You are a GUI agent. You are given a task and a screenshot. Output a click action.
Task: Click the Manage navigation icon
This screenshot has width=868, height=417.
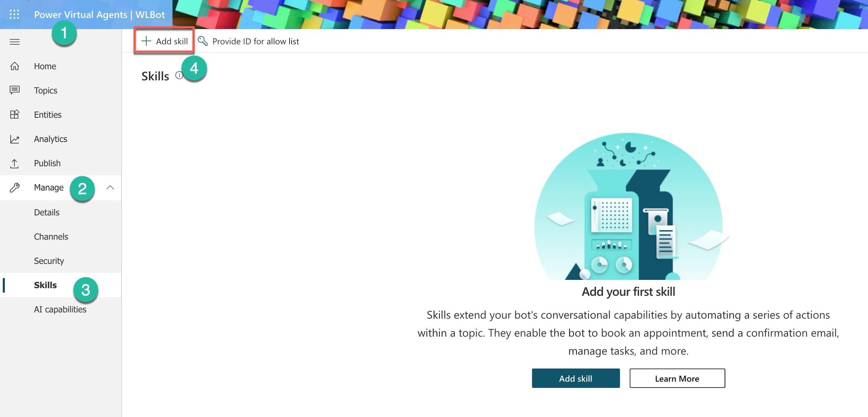(15, 187)
